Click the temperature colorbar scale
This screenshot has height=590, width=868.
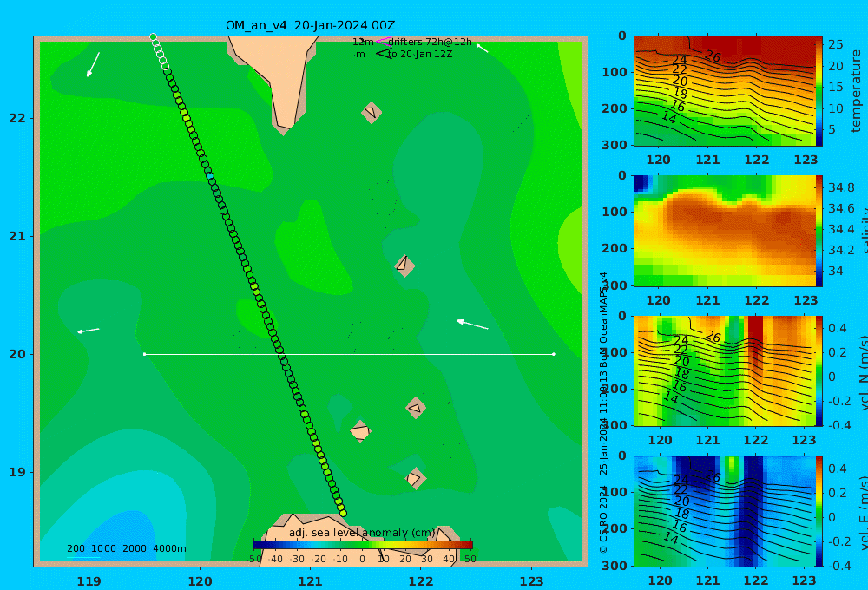(819, 91)
